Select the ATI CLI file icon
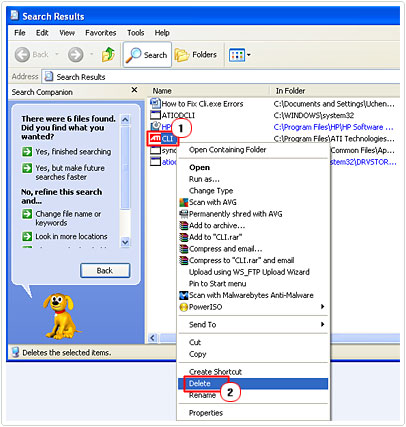This screenshot has width=406, height=427. coord(155,138)
